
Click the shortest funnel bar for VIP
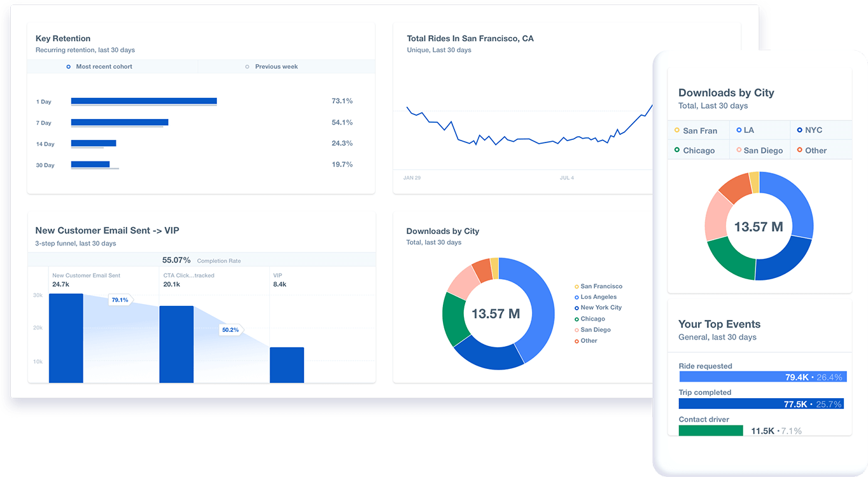tap(287, 365)
